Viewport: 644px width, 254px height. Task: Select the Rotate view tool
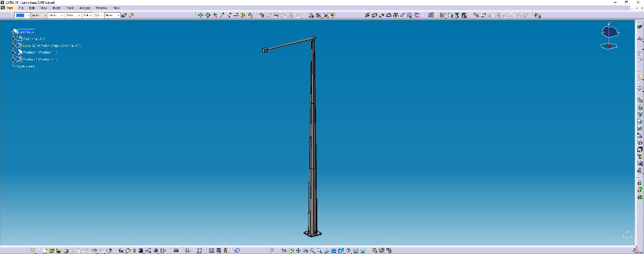tap(306, 250)
